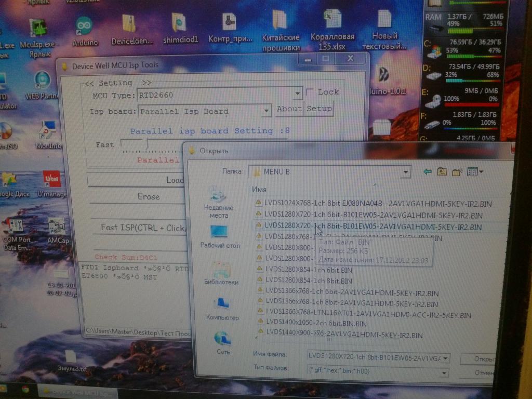Go back using the green arrow icon
Viewport: 532px width, 399px height.
tap(428, 171)
